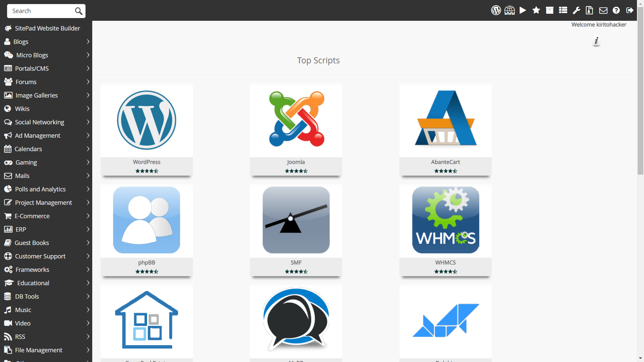Click the phpBB script name link

point(147,262)
